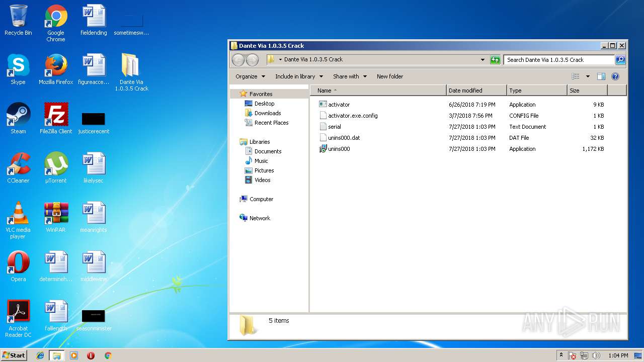
Task: Open address bar history dropdown
Action: (x=482, y=60)
